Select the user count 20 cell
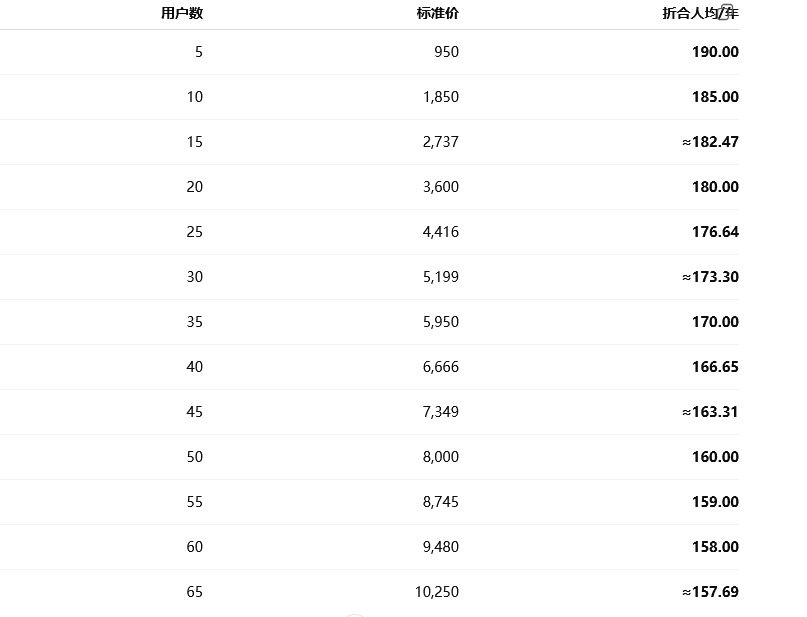Viewport: 807px width, 617px height. point(195,187)
